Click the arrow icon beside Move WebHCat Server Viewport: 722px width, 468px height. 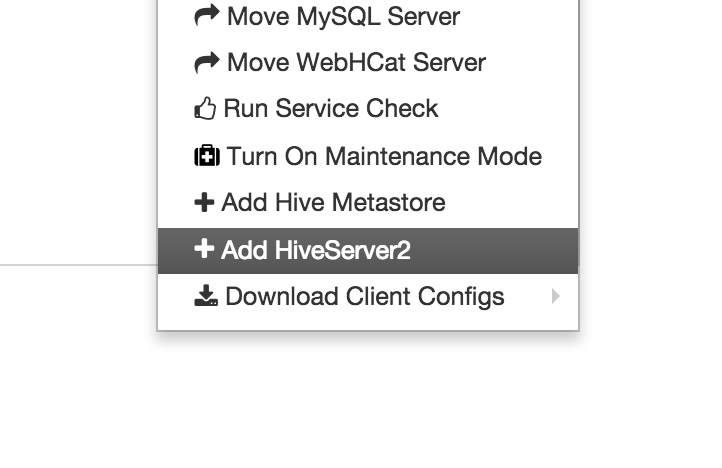pyautogui.click(x=206, y=62)
